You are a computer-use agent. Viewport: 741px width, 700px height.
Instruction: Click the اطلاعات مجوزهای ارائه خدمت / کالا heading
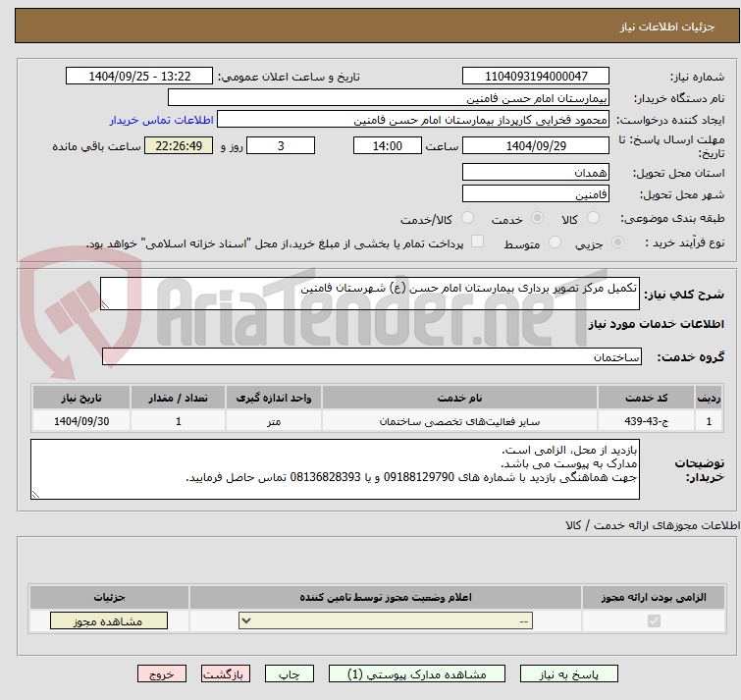click(652, 525)
